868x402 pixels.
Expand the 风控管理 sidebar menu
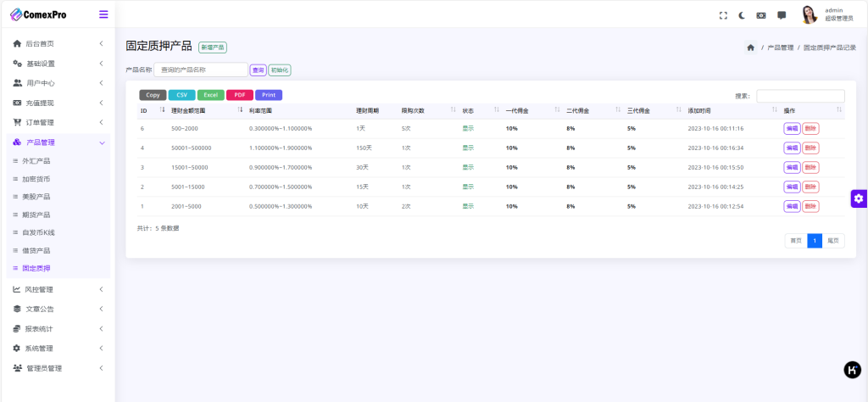pos(57,289)
